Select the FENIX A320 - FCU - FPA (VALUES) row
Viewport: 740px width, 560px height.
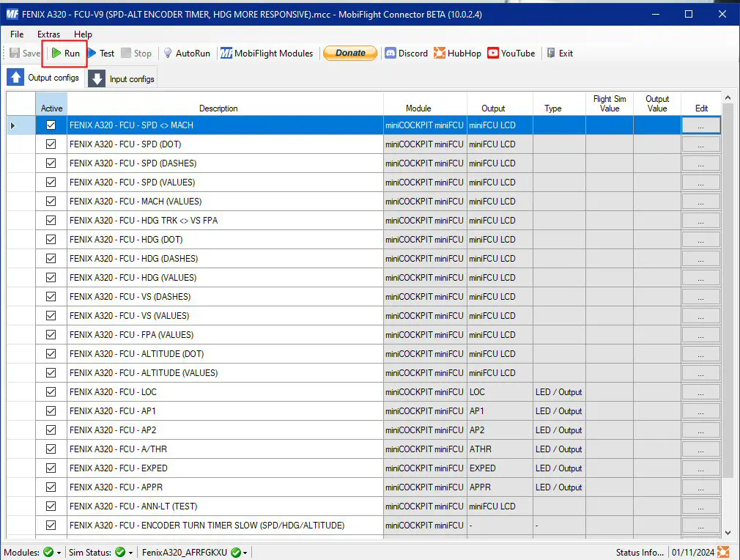coord(225,335)
